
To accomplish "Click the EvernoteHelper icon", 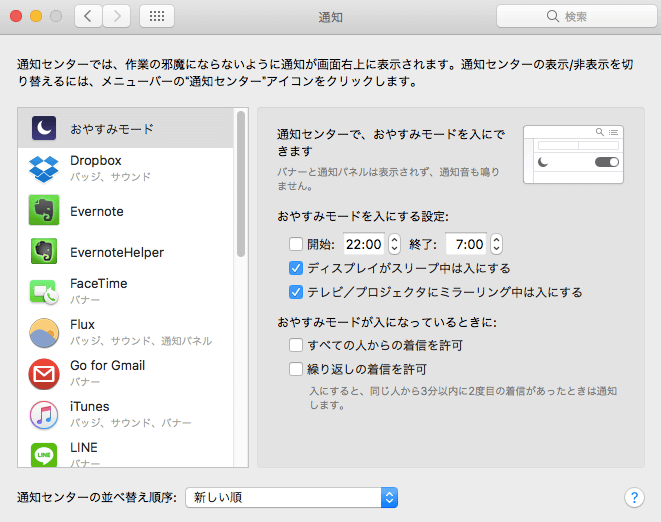I will click(x=44, y=251).
